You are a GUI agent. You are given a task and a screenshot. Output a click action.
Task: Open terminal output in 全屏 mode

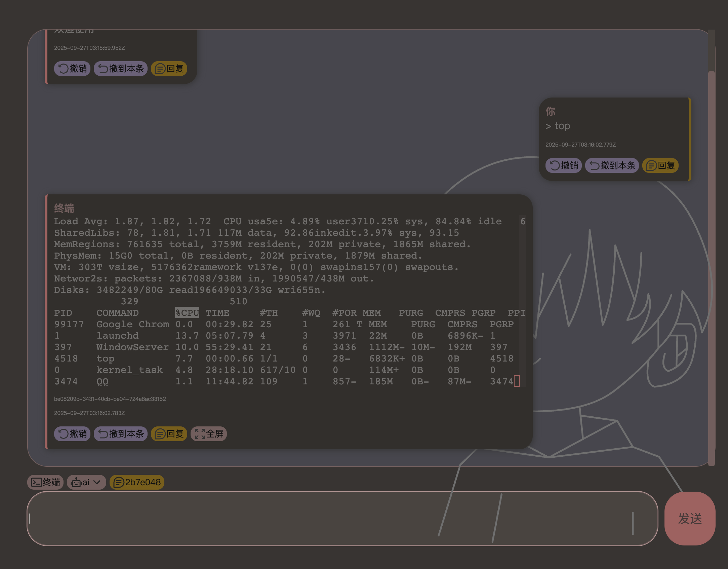click(209, 434)
